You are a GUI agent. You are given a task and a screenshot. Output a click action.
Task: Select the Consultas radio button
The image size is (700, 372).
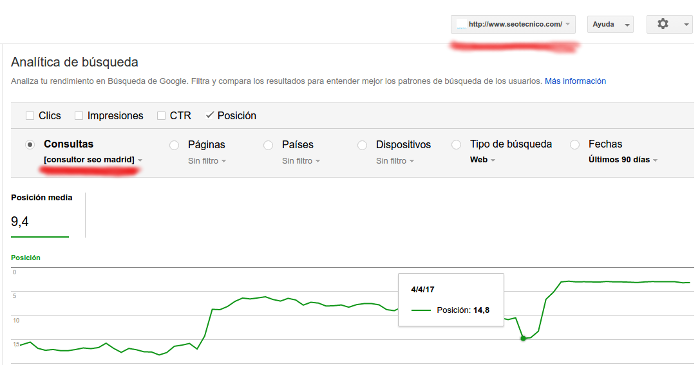(30, 145)
